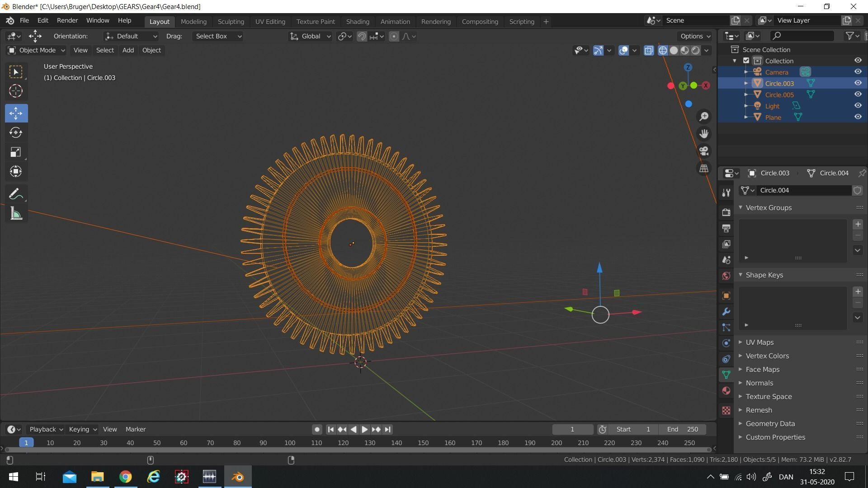Open the View Layer properties tab
Viewport: 868px width, 488px height.
(x=726, y=244)
